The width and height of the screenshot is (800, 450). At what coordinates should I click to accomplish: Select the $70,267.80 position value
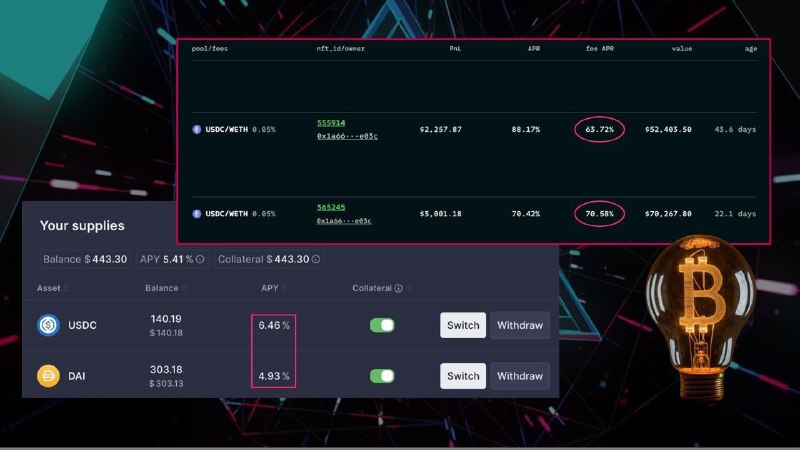[x=668, y=214]
